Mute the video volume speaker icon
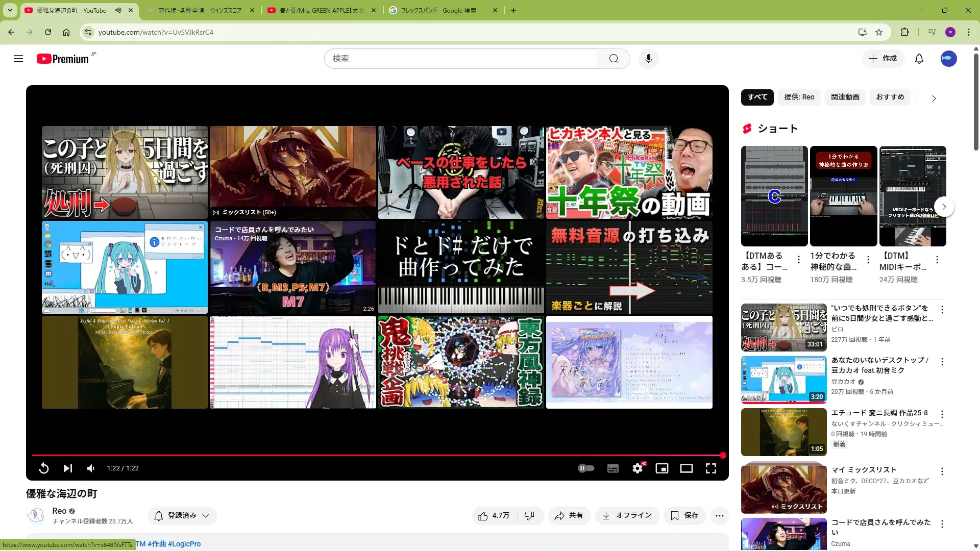The image size is (980, 551). click(x=91, y=468)
